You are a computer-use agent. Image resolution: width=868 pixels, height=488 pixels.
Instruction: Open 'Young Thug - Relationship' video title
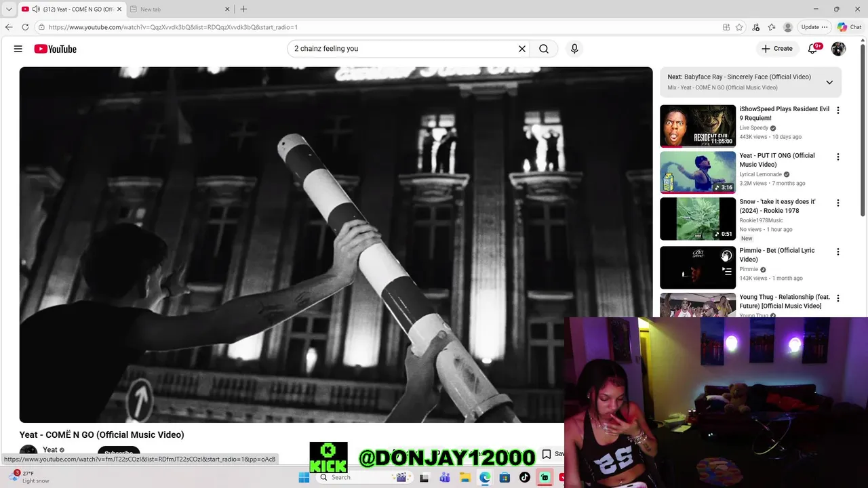(x=785, y=302)
